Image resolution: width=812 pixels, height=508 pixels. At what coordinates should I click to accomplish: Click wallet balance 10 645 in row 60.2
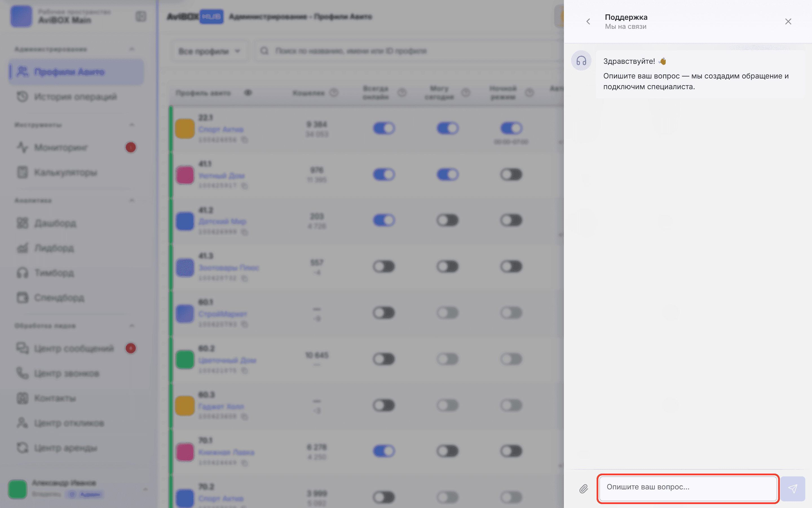tap(317, 355)
